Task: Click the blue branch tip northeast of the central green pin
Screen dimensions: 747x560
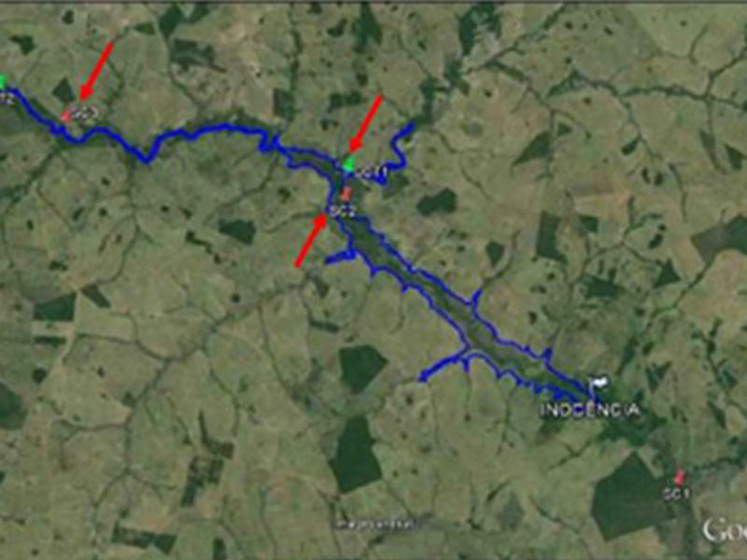Action: (x=410, y=126)
